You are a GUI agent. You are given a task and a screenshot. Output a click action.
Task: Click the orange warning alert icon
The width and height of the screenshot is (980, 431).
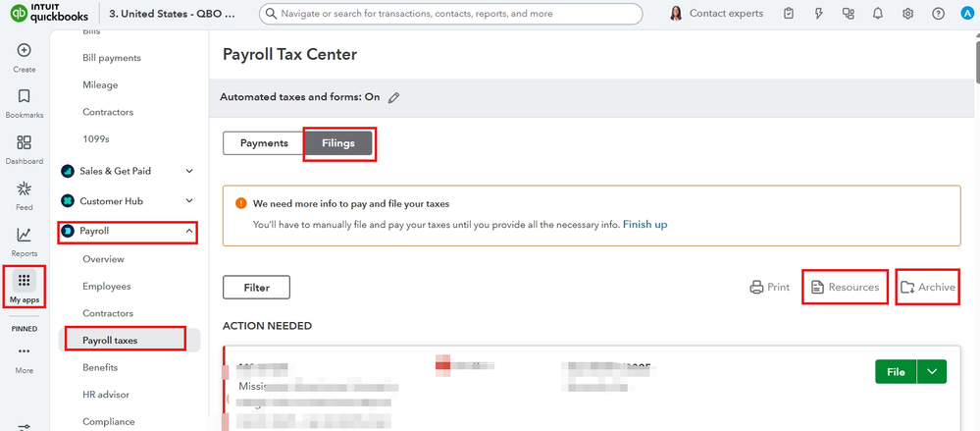240,203
